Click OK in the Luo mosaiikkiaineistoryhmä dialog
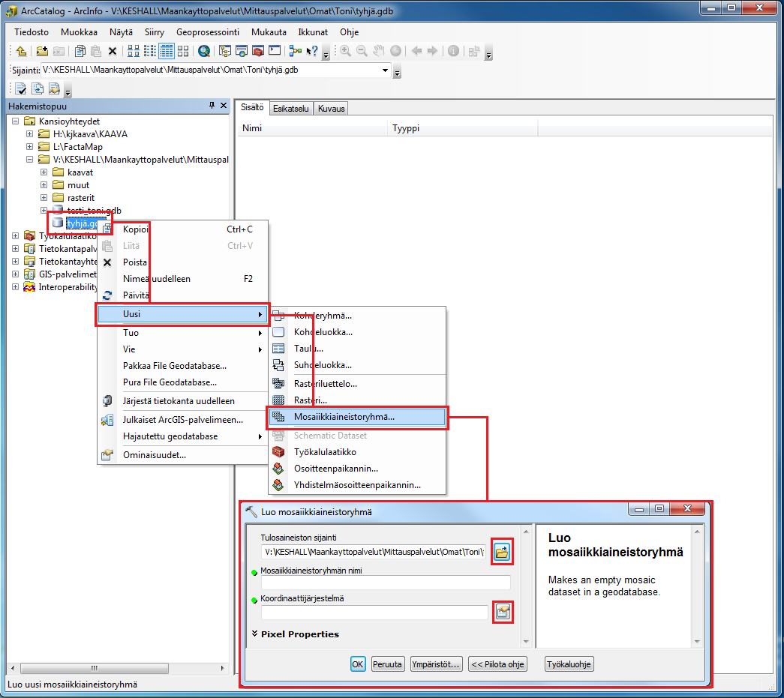Image resolution: width=784 pixels, height=698 pixels. point(358,664)
